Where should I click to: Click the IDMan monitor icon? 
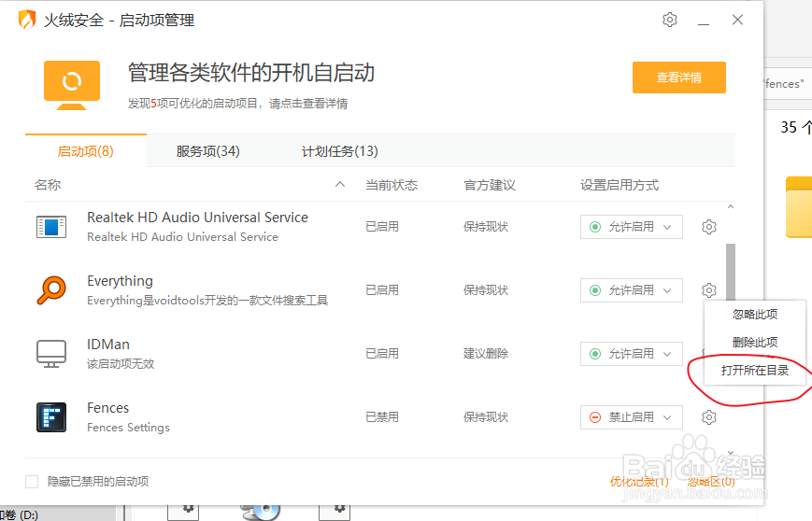tap(51, 354)
